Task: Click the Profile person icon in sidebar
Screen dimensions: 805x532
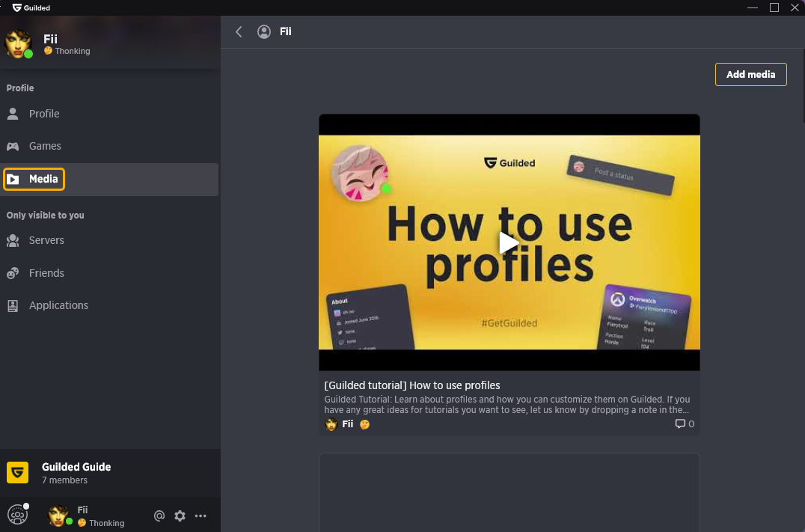Action: coord(13,114)
